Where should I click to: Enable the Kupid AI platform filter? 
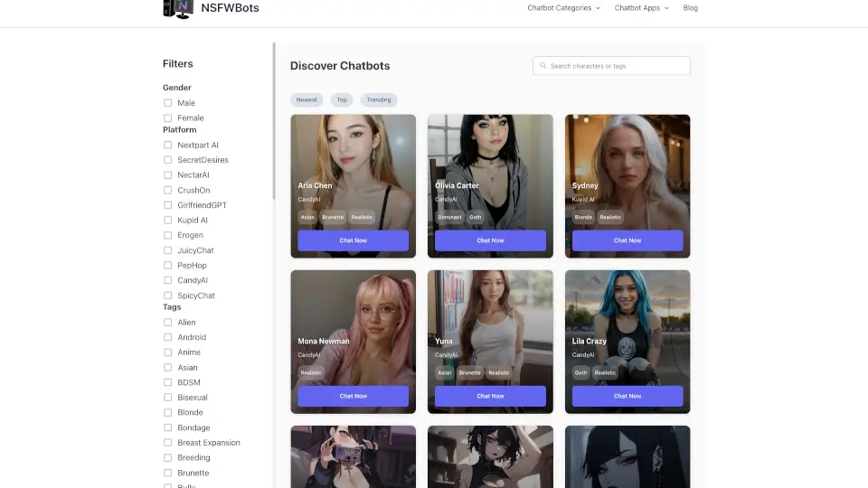coord(168,221)
